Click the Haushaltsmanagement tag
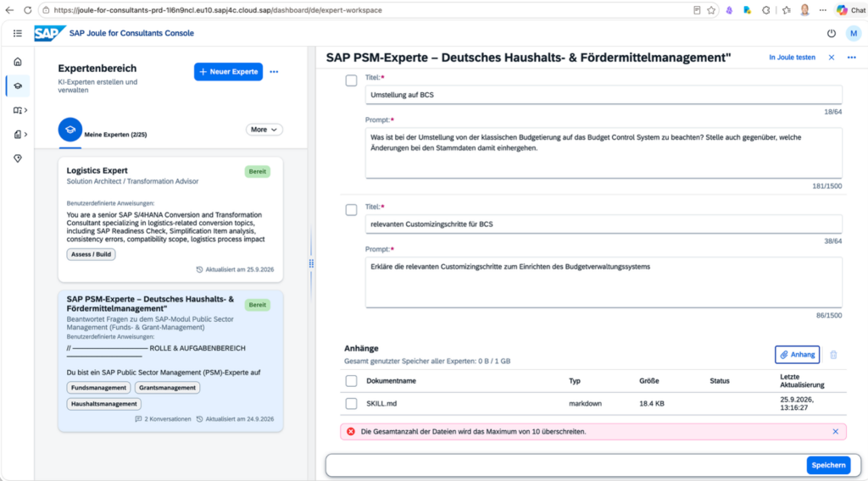The image size is (868, 481). coord(103,404)
